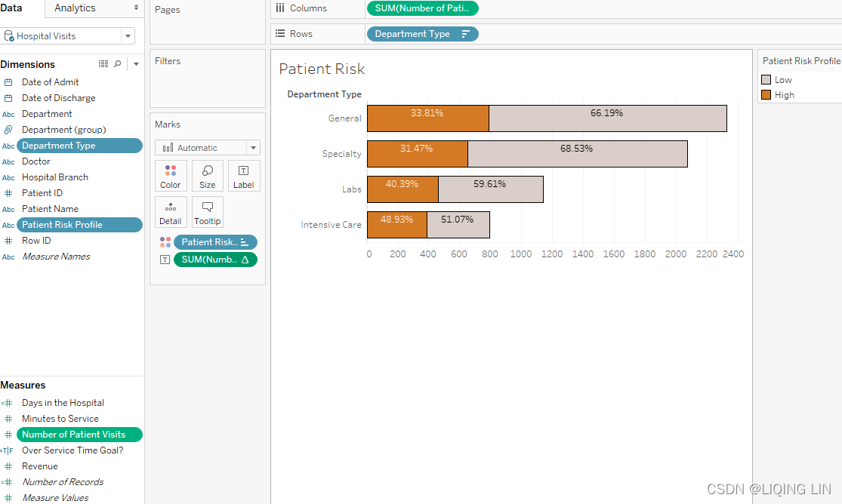
Task: Click the calendar icon beside Date of Admit
Action: click(x=8, y=82)
